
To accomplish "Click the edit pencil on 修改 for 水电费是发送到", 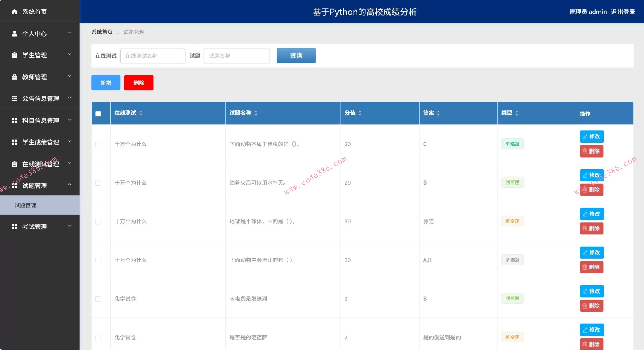I will click(x=585, y=291).
